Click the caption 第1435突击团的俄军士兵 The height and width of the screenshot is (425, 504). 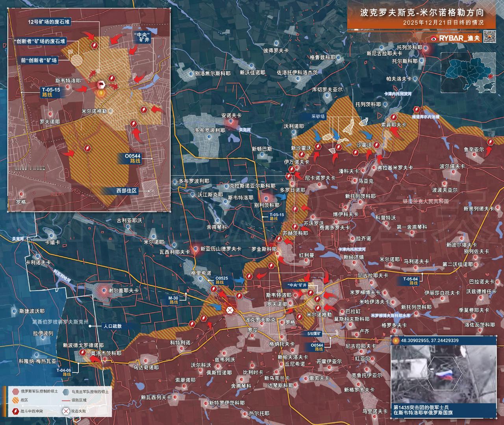pos(421,407)
